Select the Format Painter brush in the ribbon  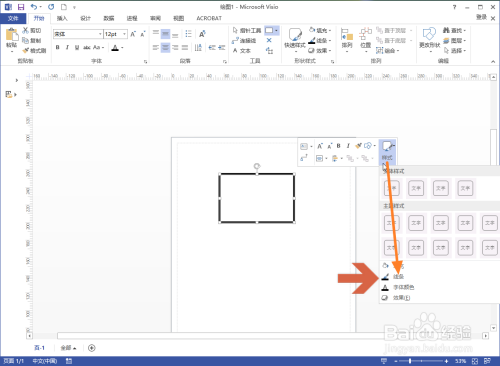[35, 51]
